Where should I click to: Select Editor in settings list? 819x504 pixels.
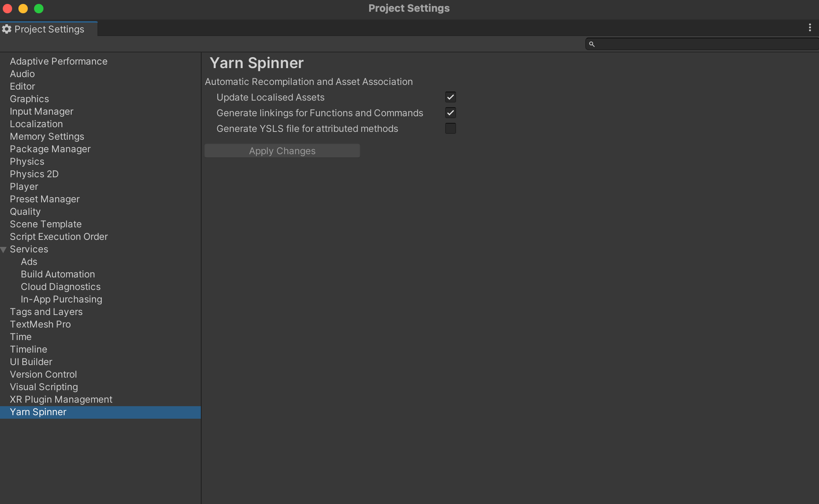23,86
